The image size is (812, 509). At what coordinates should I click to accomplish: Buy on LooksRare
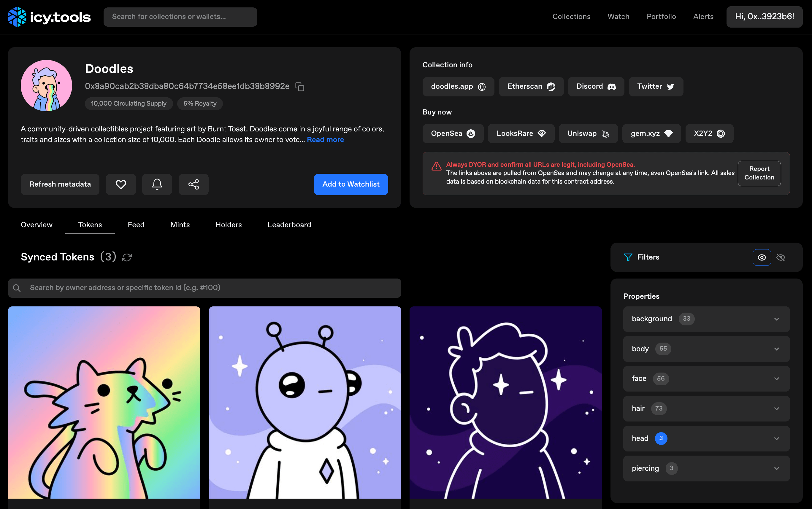(521, 134)
